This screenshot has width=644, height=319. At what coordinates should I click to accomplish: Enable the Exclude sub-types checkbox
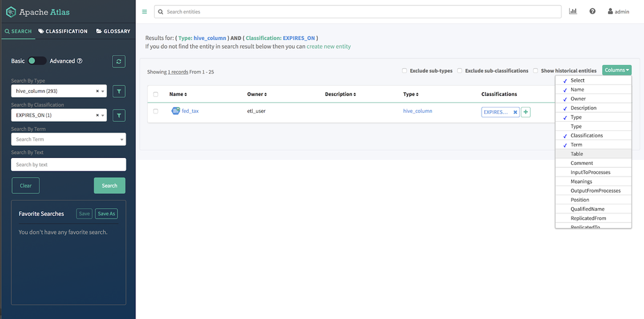coord(404,71)
